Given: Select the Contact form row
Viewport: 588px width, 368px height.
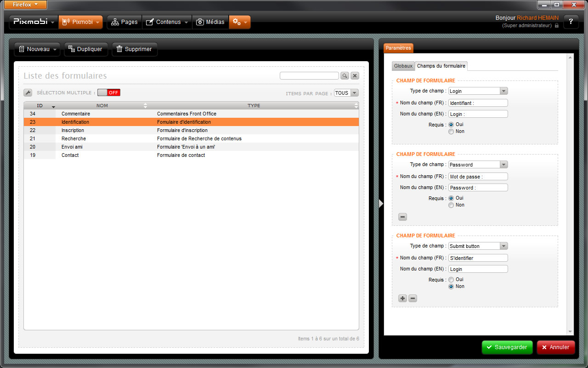Looking at the screenshot, I should 191,155.
